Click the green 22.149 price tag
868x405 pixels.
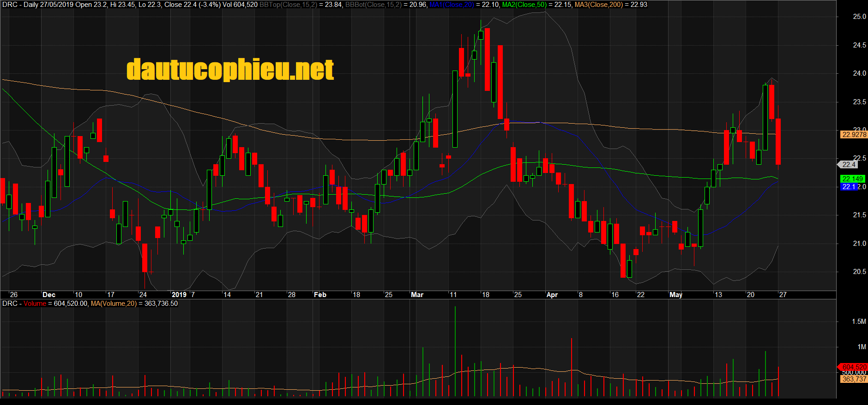tap(852, 179)
